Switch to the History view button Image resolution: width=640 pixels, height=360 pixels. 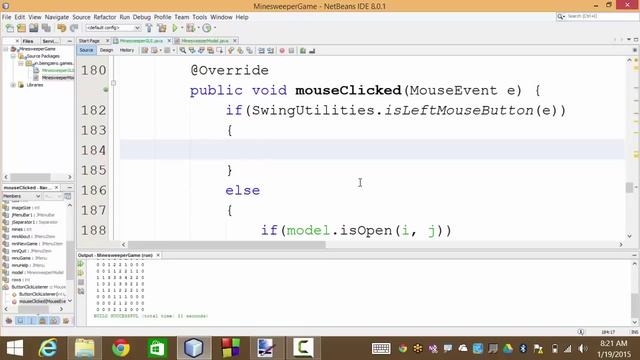click(x=127, y=50)
